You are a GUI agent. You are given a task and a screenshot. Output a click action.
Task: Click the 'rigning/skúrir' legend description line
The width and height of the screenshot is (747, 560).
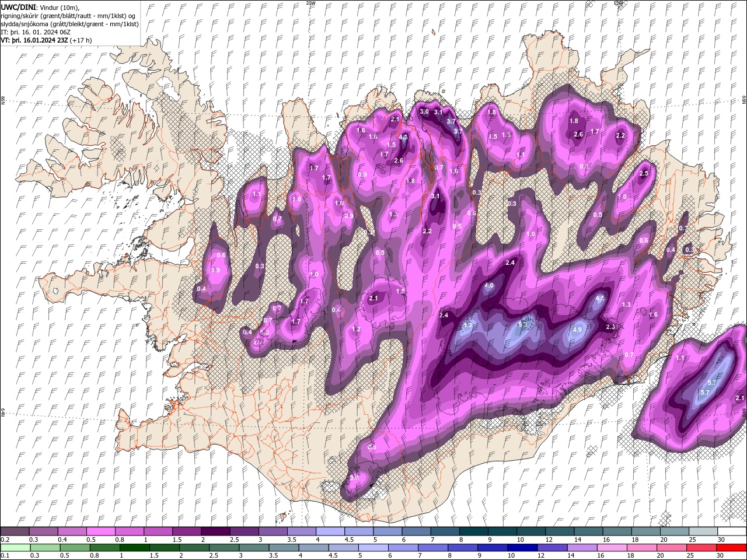[68, 16]
